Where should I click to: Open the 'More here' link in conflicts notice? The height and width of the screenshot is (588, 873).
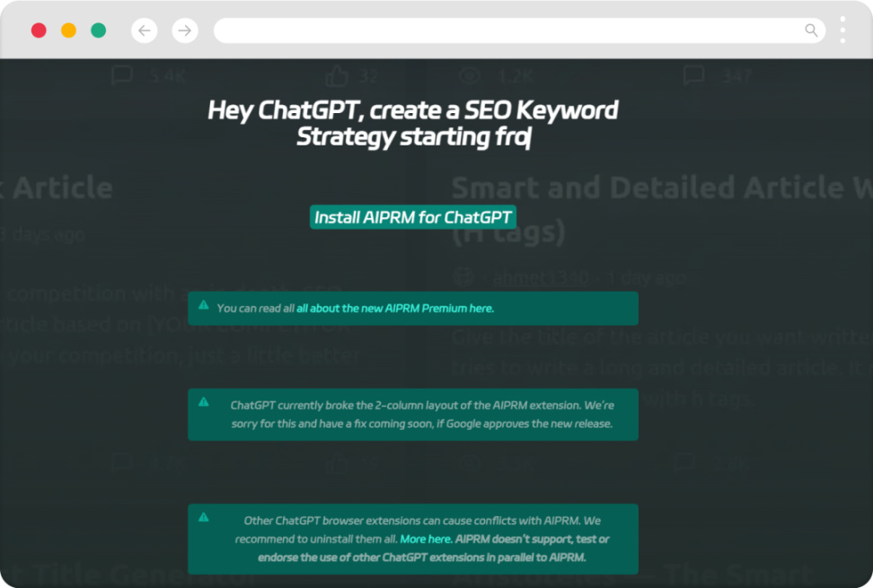click(x=426, y=539)
